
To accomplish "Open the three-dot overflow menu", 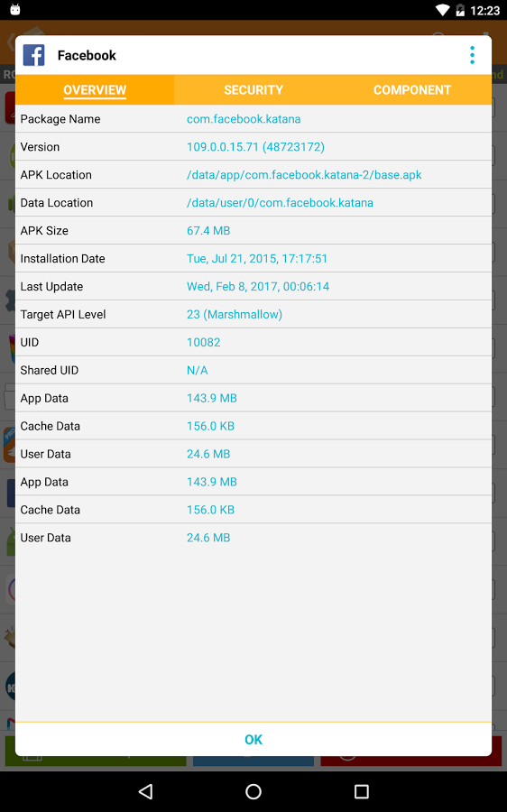I will click(x=472, y=55).
